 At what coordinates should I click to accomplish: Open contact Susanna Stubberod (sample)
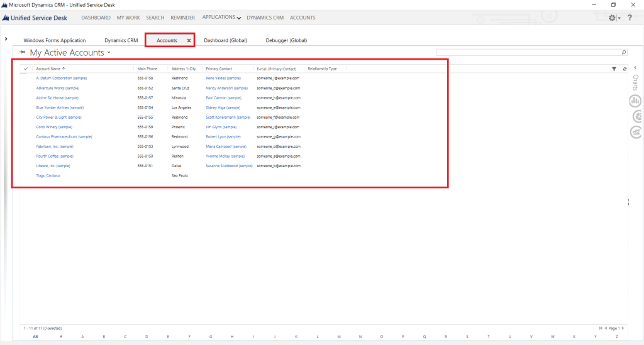[x=229, y=166]
